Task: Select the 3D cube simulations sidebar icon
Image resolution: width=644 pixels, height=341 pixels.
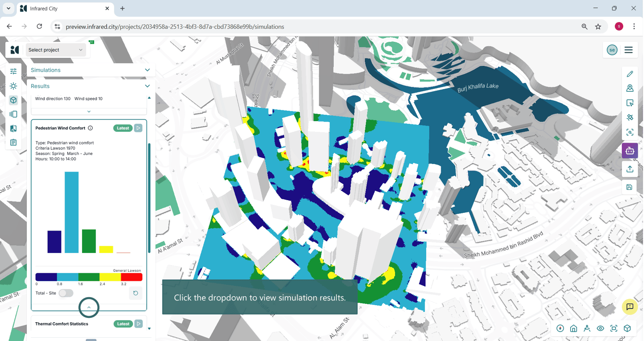Action: coord(13,100)
